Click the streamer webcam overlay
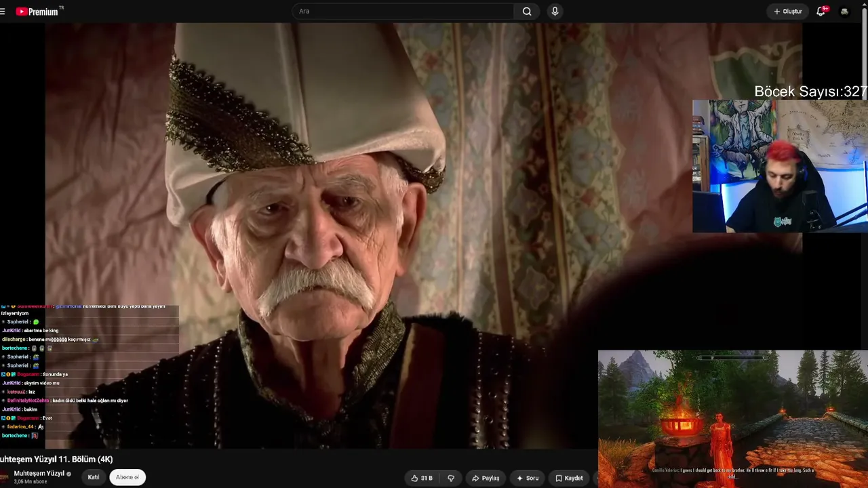 tap(780, 166)
